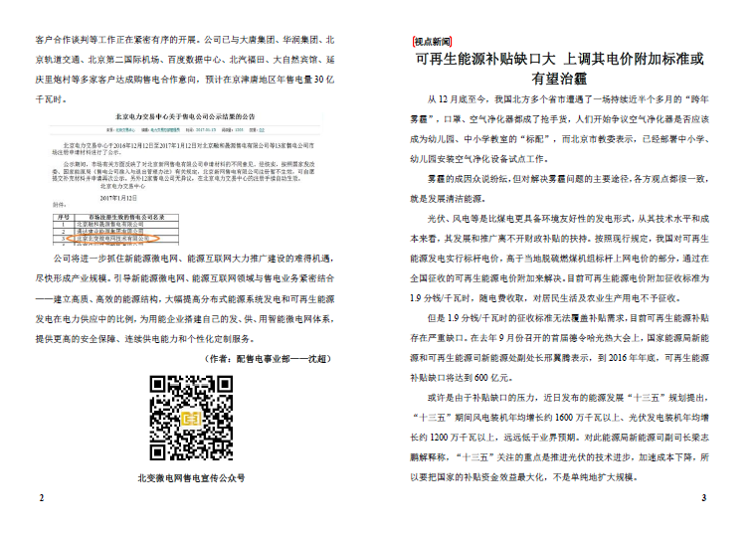The image size is (756, 533).
Task: Click the line starting ——建立高质、高效的能源结构
Action: click(x=185, y=299)
